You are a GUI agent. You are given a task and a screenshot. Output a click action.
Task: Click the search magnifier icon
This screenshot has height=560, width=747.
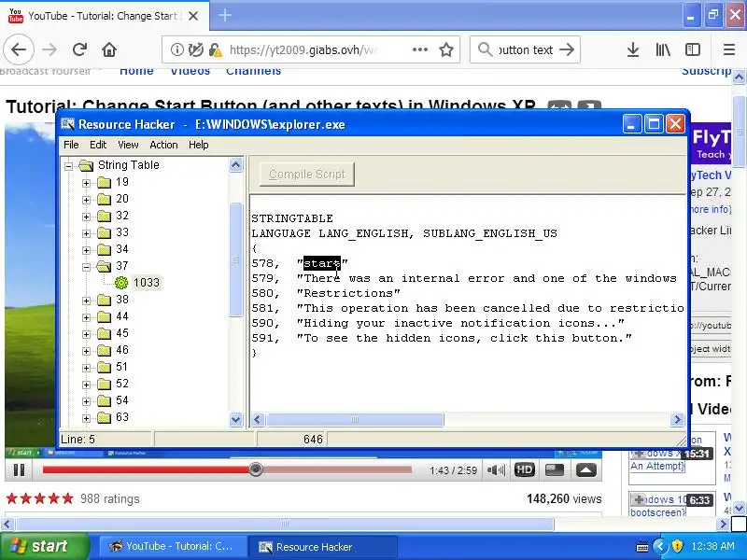click(485, 49)
